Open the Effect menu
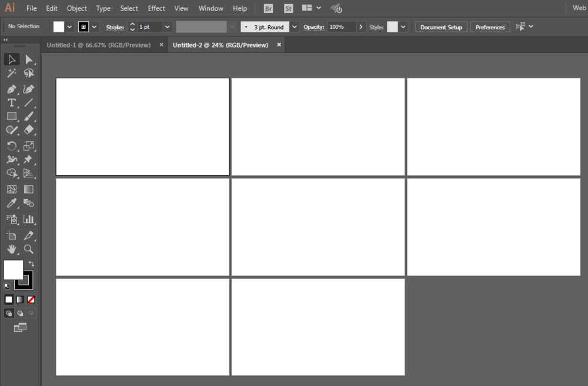 [x=156, y=8]
